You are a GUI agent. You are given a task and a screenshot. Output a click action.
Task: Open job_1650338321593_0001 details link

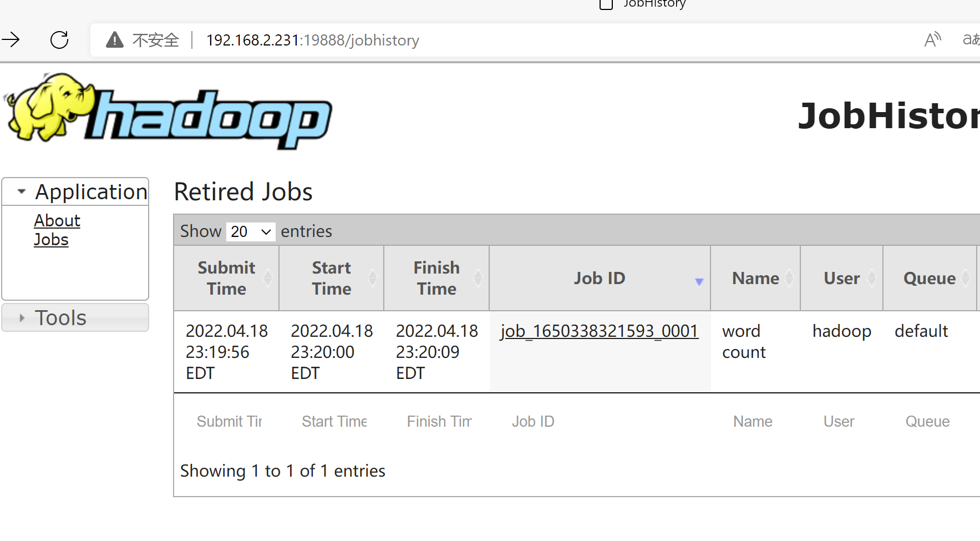pyautogui.click(x=599, y=331)
